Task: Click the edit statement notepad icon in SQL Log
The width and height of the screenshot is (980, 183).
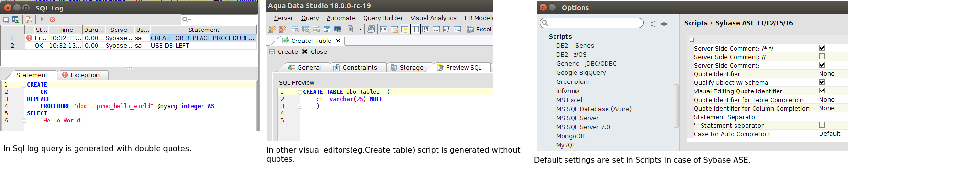Action: coord(29,20)
